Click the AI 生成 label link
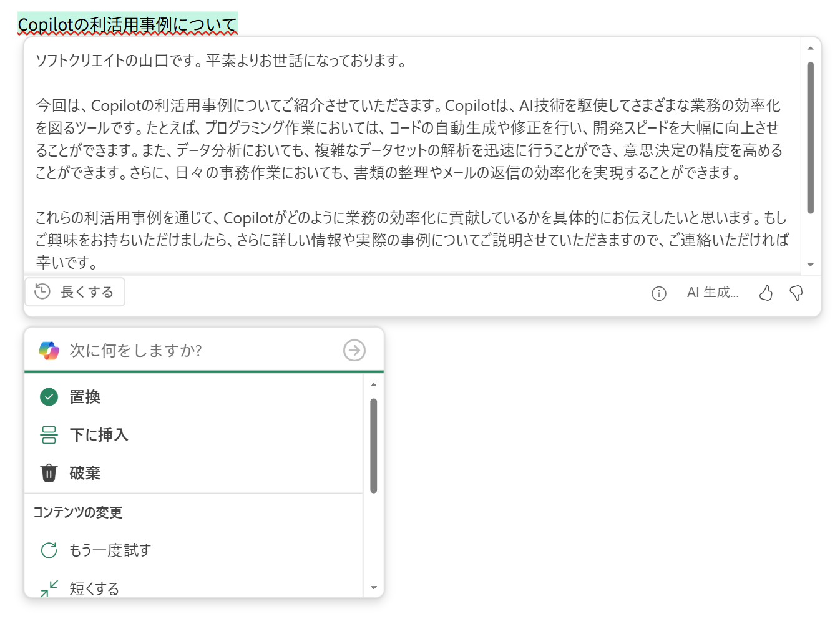The image size is (840, 629). point(713,293)
